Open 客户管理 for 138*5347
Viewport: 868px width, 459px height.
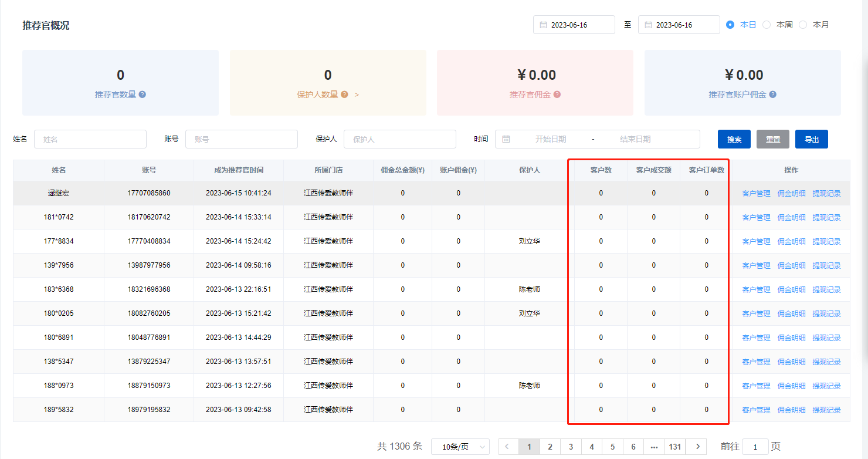[x=756, y=362]
